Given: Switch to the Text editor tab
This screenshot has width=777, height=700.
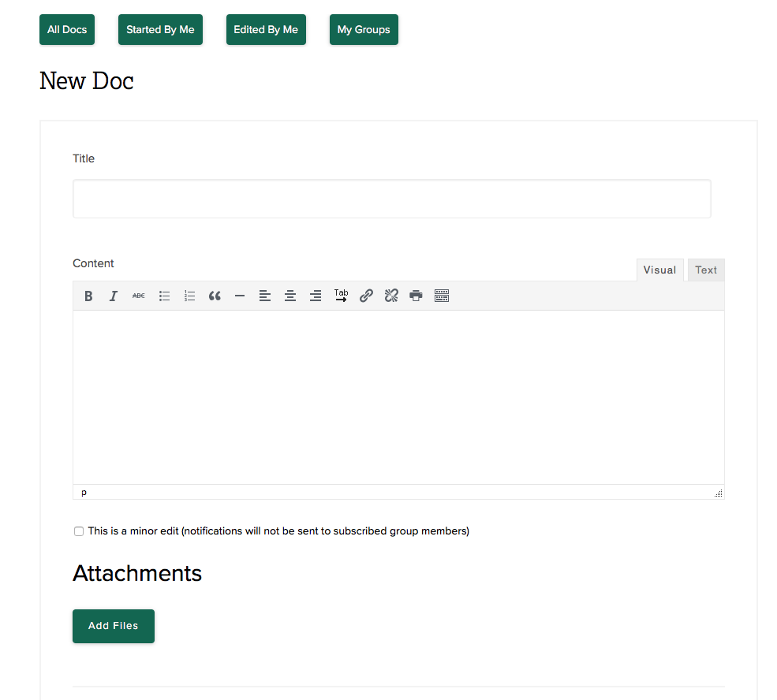Looking at the screenshot, I should (706, 270).
